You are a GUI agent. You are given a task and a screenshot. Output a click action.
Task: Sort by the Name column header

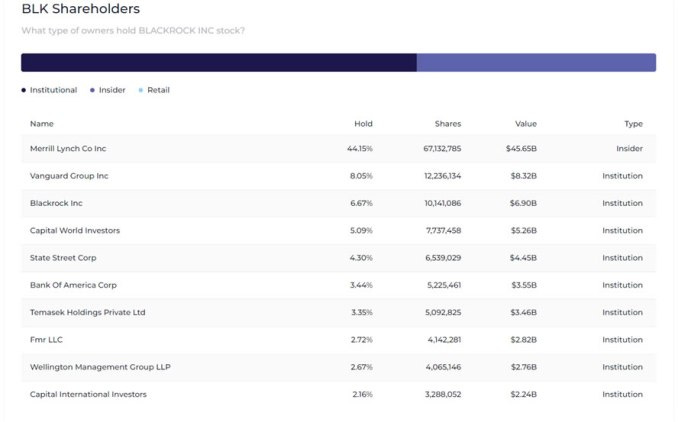tap(42, 124)
